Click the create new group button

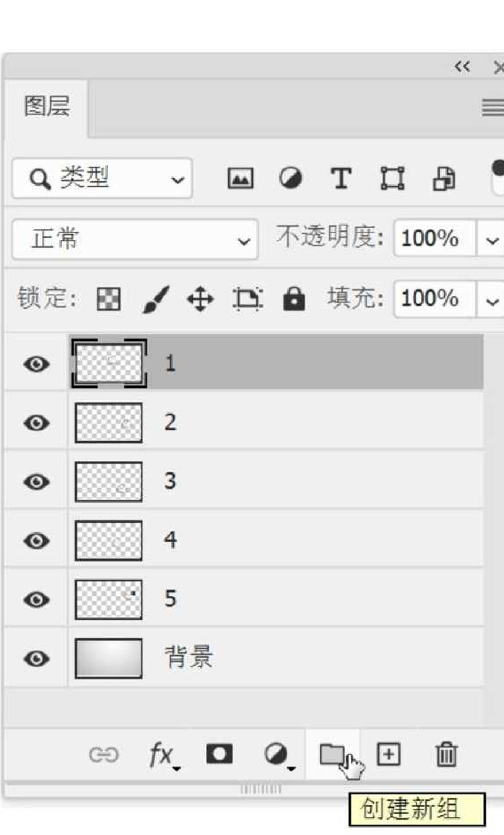tap(332, 754)
